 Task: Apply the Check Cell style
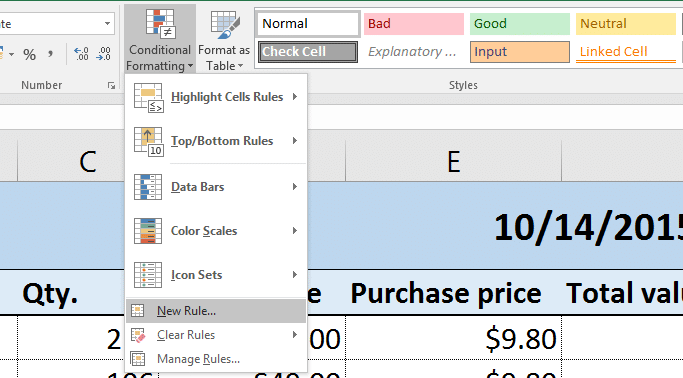click(x=308, y=52)
